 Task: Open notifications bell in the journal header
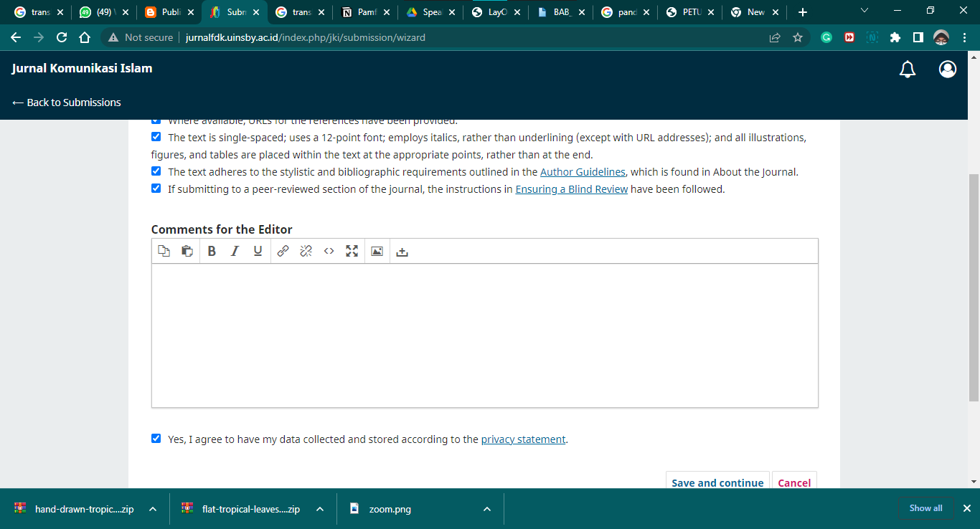point(908,69)
